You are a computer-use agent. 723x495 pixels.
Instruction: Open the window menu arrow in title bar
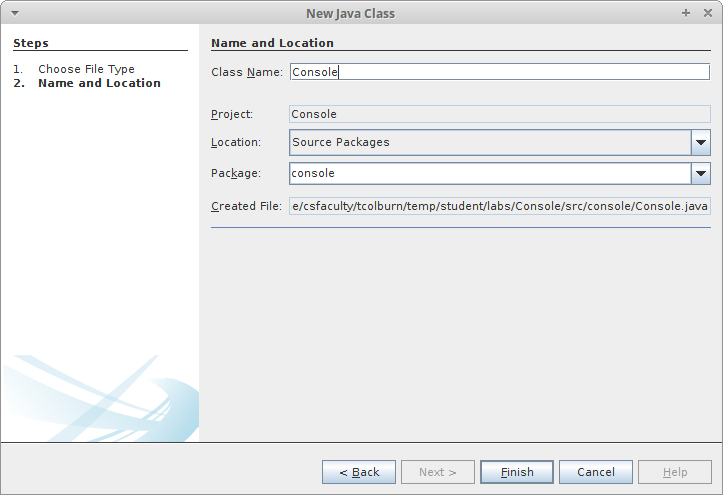(14, 13)
